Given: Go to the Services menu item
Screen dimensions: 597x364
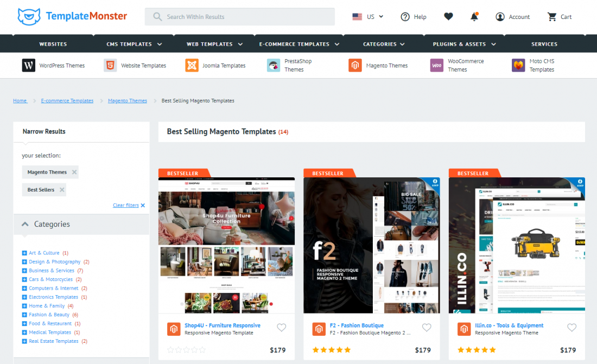Looking at the screenshot, I should coord(544,44).
